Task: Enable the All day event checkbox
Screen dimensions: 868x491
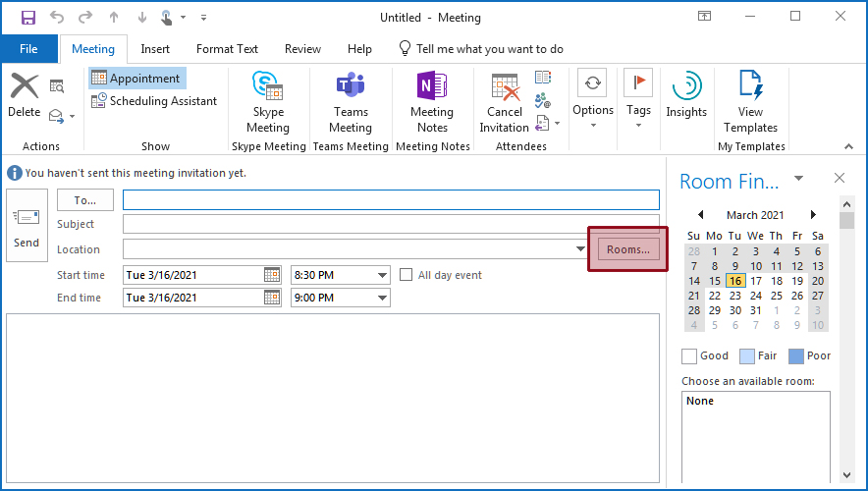Action: click(x=407, y=275)
